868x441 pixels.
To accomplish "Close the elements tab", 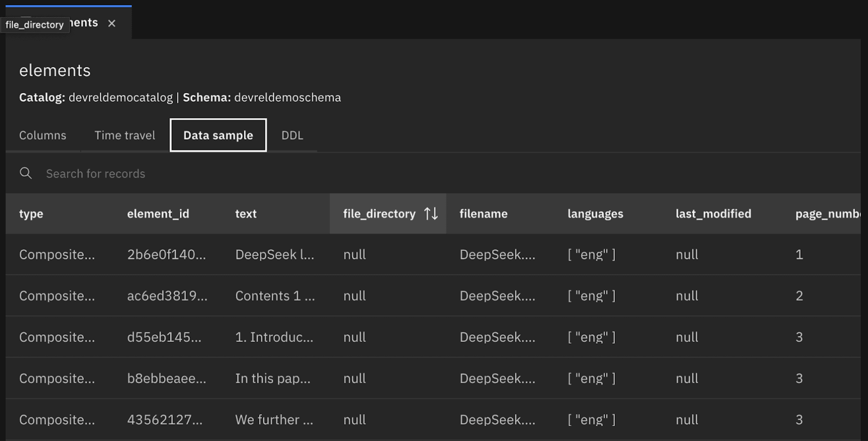I will [112, 23].
